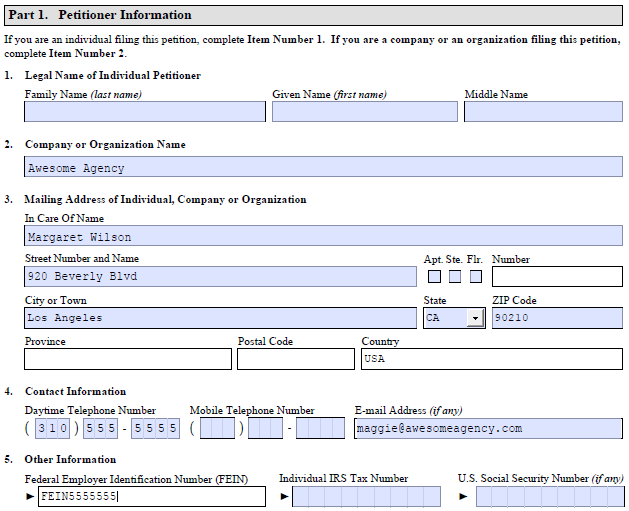629x511 pixels.
Task: Click the 'Part 1. Petitioner Information' header
Action: click(x=313, y=15)
